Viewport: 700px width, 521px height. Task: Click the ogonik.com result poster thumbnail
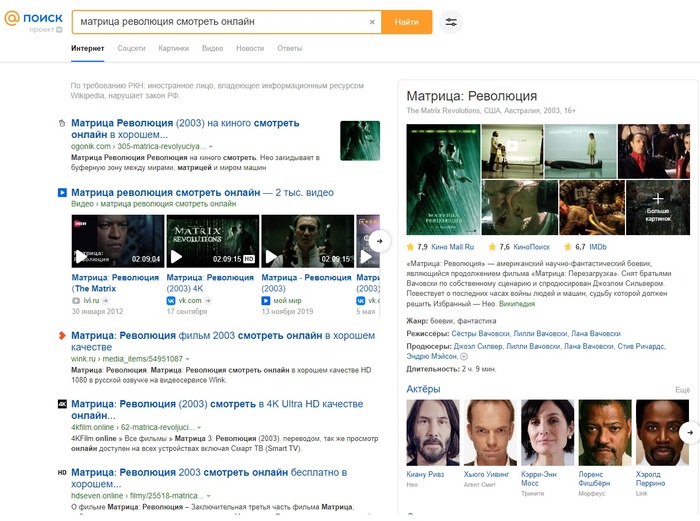[x=360, y=140]
